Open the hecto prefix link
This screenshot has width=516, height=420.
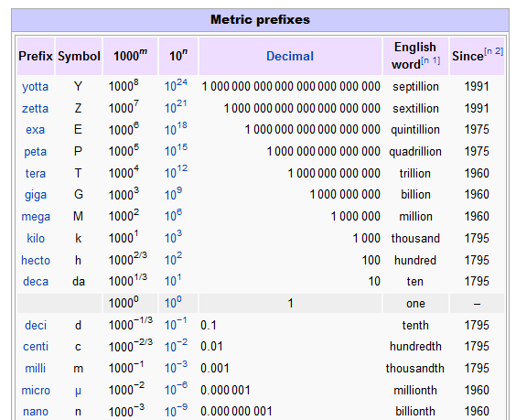click(36, 260)
